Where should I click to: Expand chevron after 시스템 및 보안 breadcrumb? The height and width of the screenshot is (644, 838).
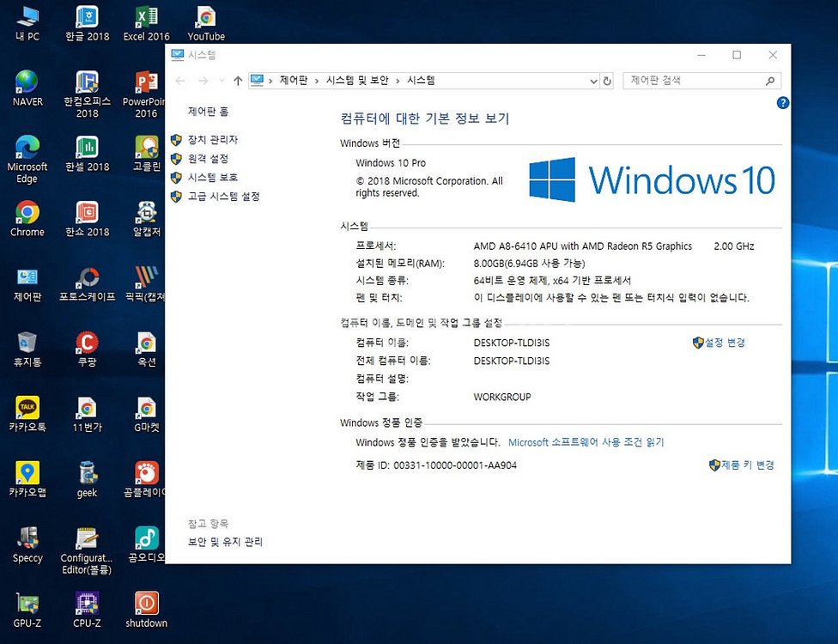coord(398,81)
